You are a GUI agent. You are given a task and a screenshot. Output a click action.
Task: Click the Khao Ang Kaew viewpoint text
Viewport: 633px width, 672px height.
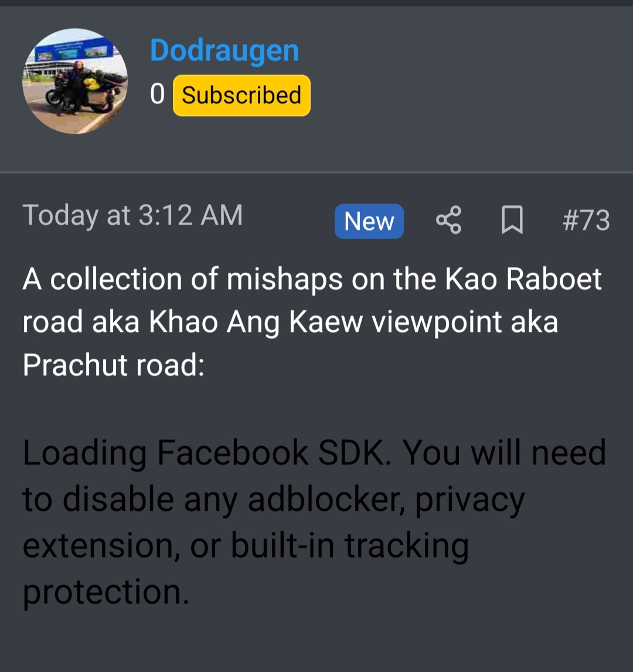[x=325, y=323]
